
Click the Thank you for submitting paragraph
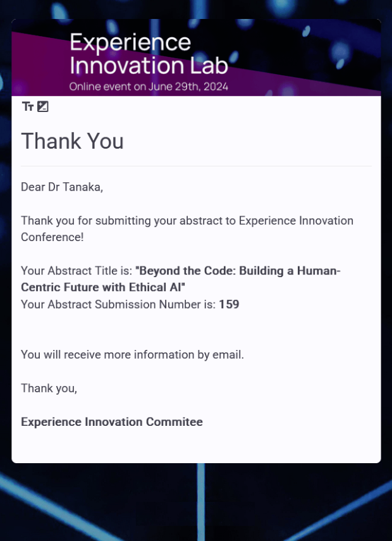[187, 229]
